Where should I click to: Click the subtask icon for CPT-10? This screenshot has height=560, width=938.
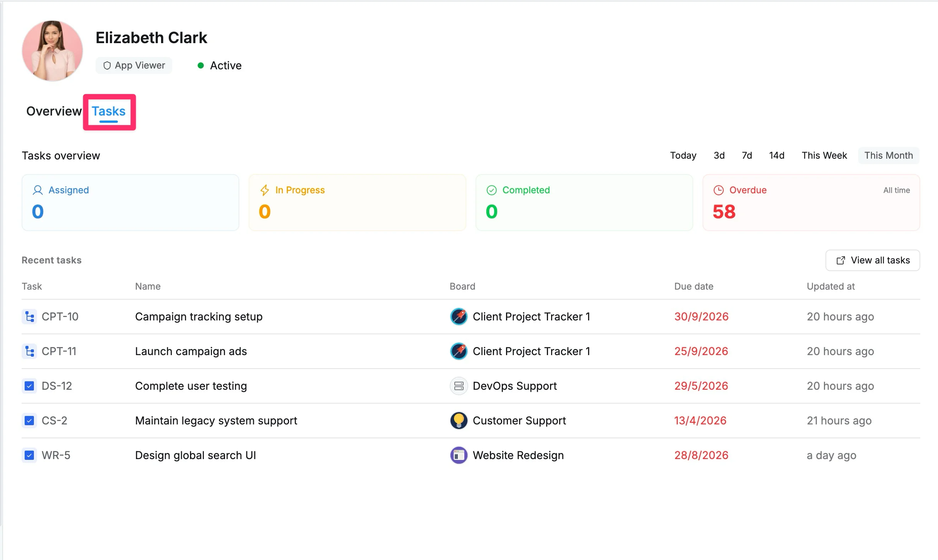pos(29,317)
